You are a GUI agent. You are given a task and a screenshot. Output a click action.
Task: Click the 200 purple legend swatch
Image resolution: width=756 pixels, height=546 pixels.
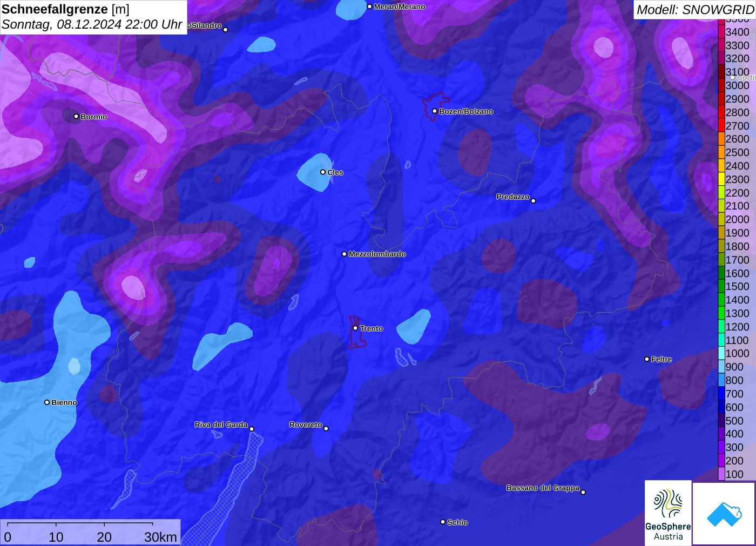721,461
